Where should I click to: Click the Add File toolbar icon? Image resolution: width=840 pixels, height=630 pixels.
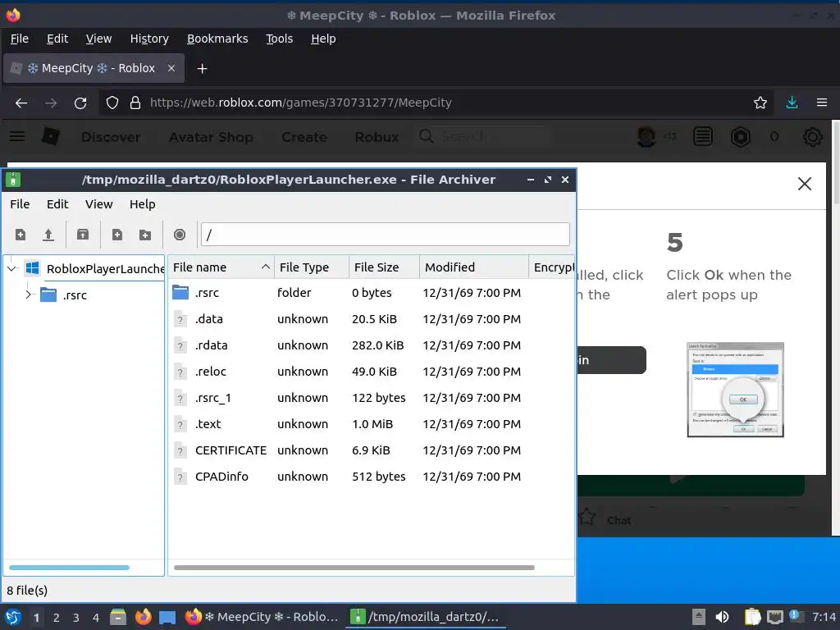[116, 235]
